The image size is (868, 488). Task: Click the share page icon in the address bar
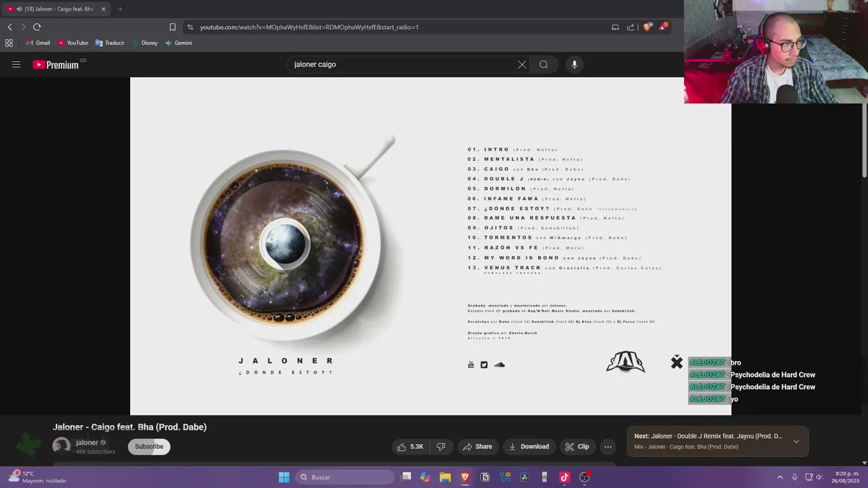(x=631, y=27)
